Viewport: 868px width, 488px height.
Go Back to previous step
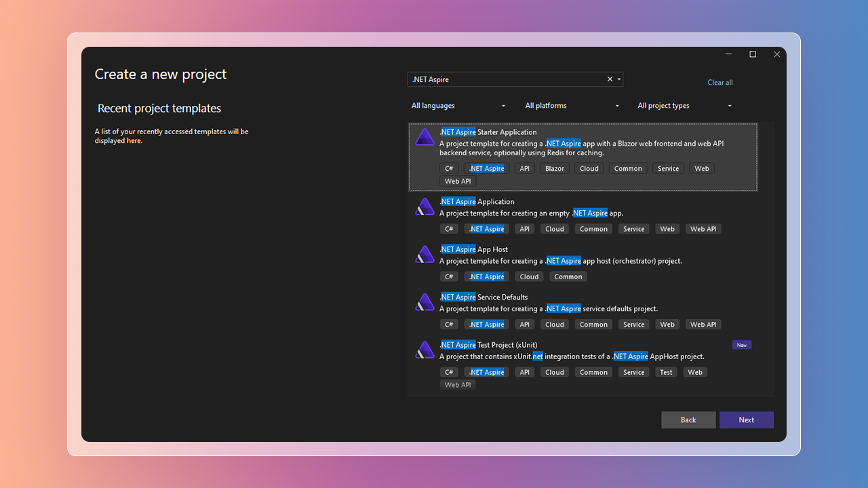pos(688,420)
